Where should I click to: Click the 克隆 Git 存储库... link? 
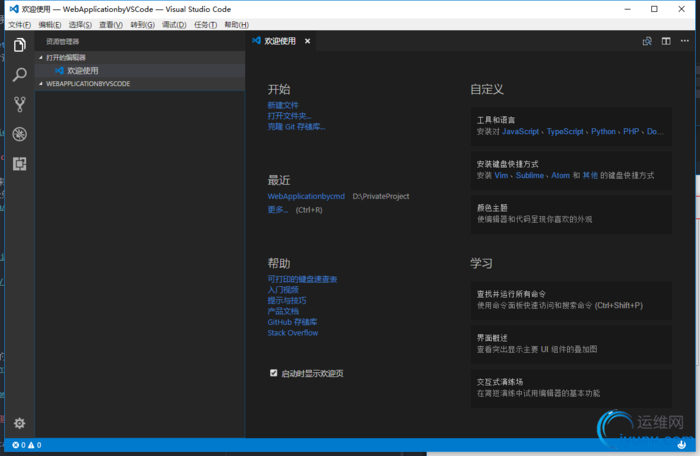point(296,127)
